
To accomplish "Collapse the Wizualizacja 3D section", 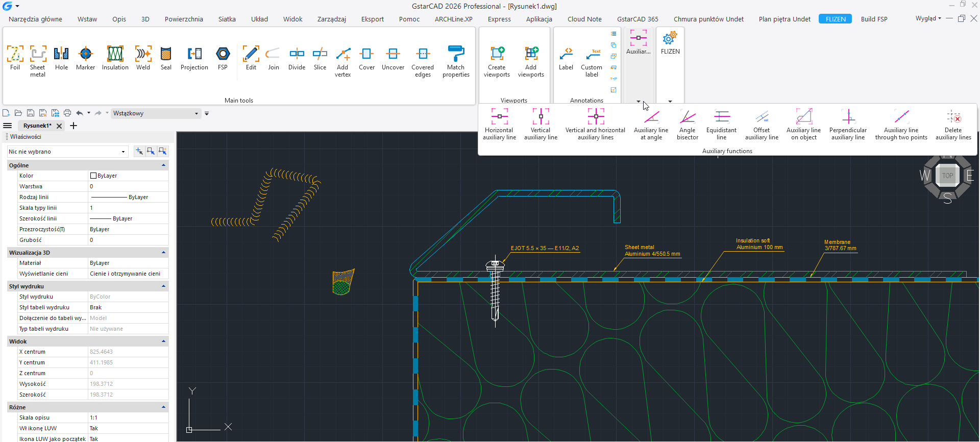I will pos(163,253).
